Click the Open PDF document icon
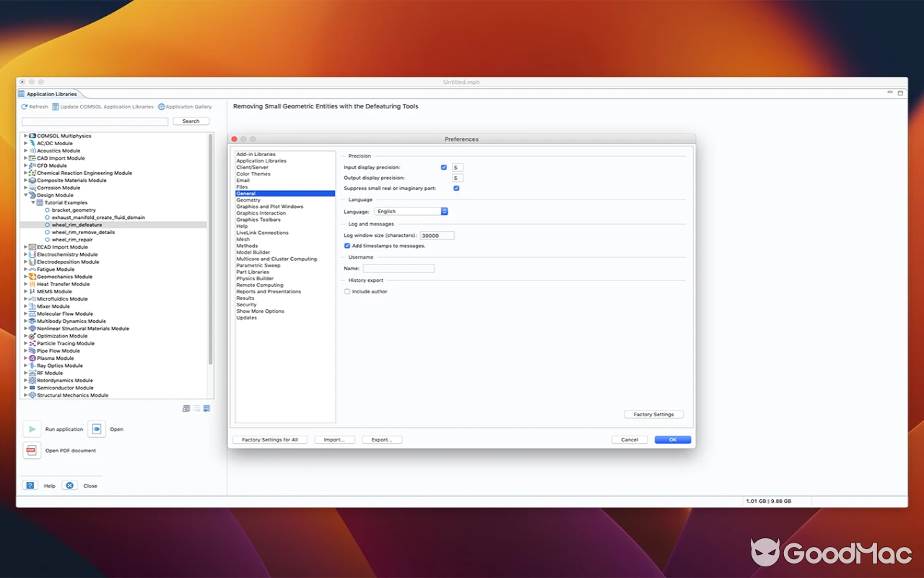Image resolution: width=924 pixels, height=578 pixels. (32, 450)
